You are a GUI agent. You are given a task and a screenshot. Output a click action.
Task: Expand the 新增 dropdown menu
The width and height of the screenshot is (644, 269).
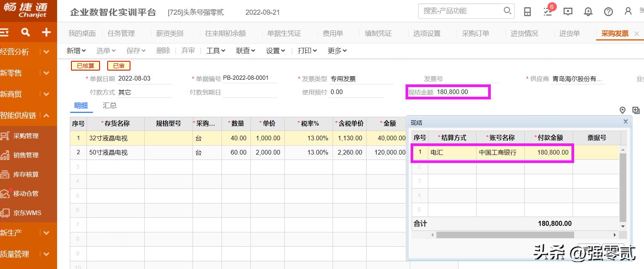pos(76,50)
